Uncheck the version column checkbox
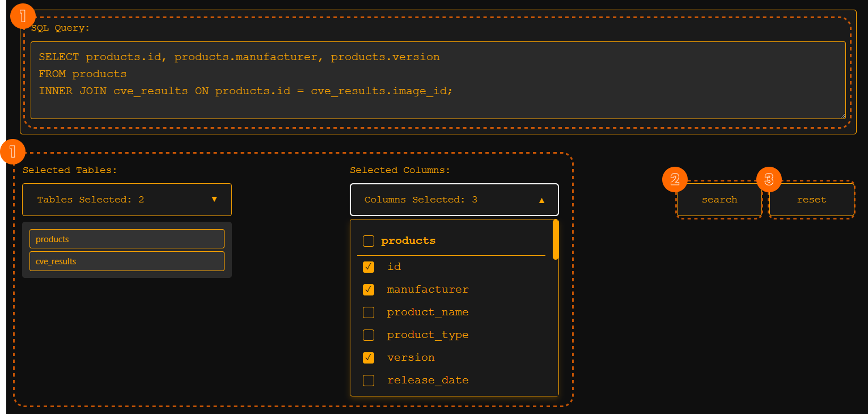The height and width of the screenshot is (414, 868). click(369, 358)
